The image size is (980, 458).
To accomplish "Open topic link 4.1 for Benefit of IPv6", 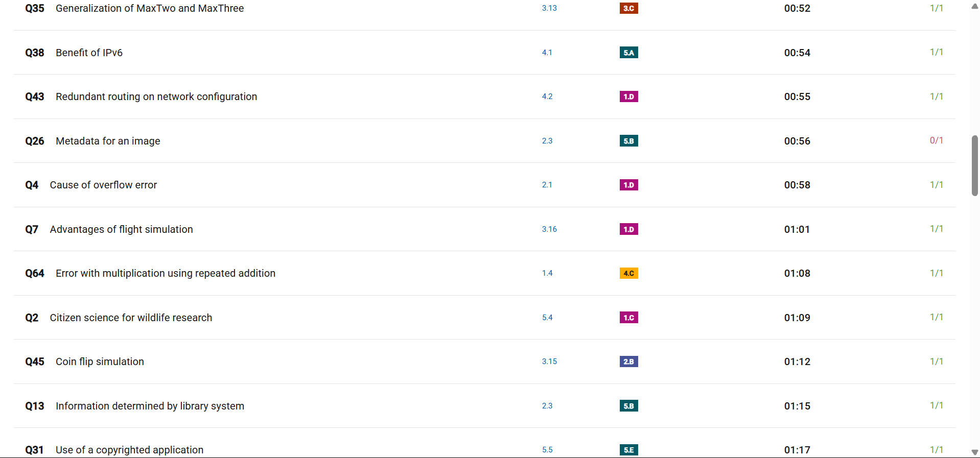I will [547, 53].
